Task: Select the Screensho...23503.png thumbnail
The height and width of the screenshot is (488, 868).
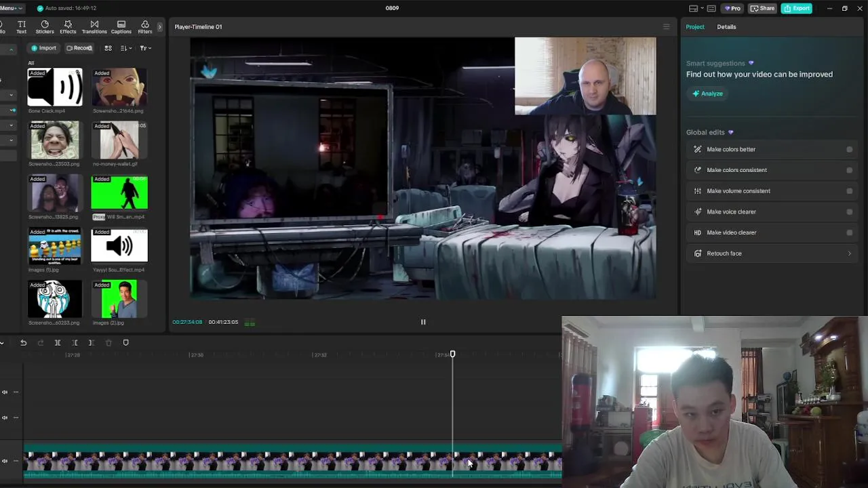Action: [x=55, y=140]
